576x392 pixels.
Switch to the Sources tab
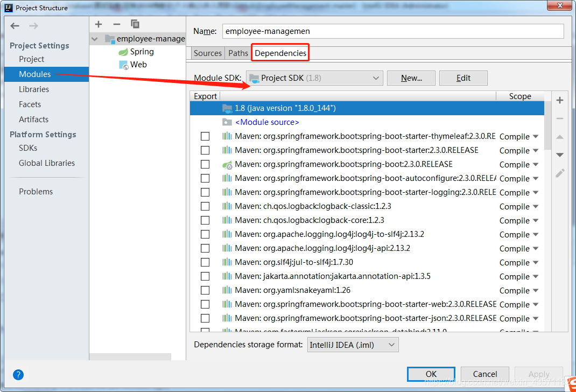tap(207, 53)
